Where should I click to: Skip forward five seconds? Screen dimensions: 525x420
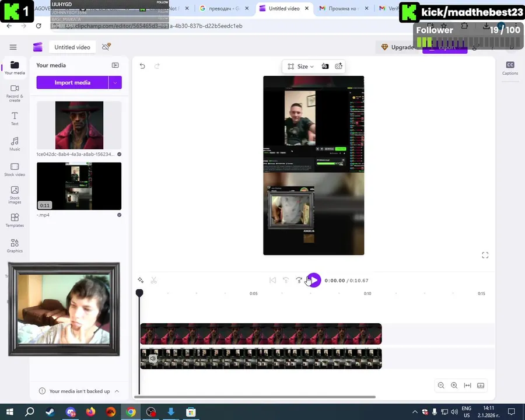299,281
